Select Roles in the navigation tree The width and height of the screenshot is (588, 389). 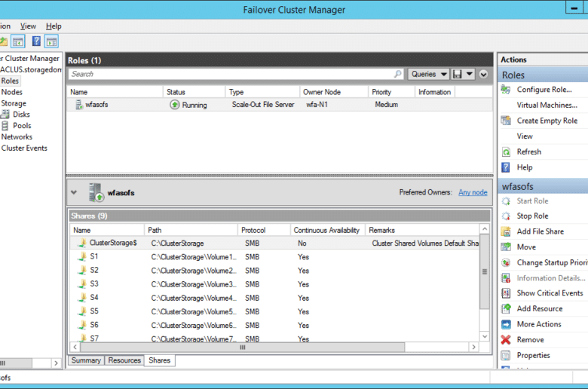pos(10,81)
